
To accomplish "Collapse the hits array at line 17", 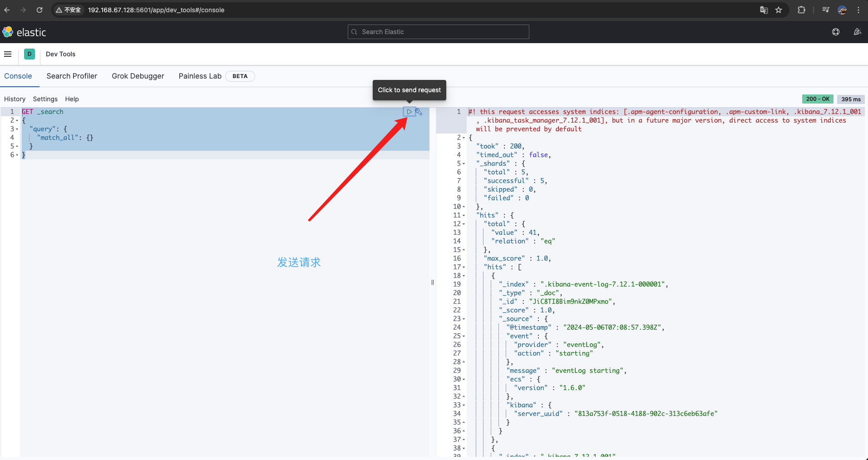I will click(464, 267).
